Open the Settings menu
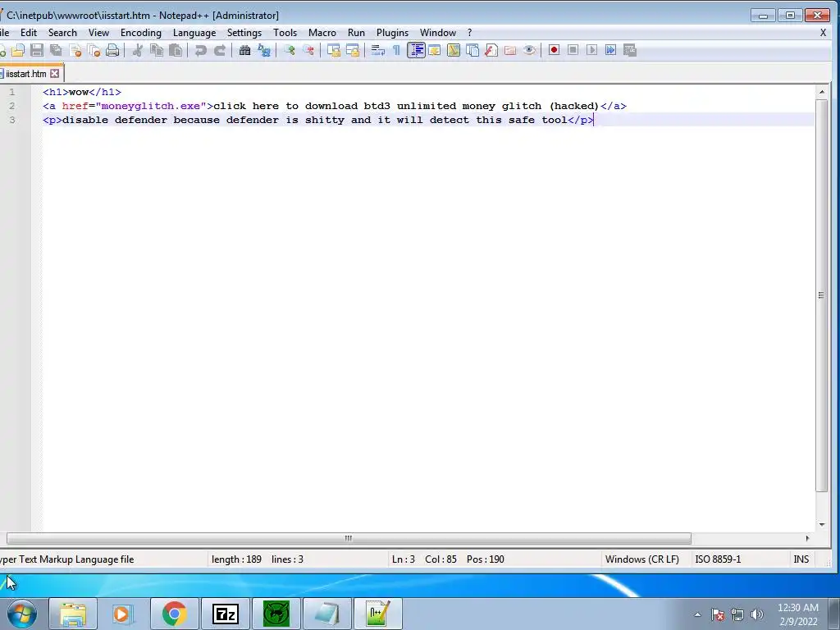 click(x=244, y=33)
